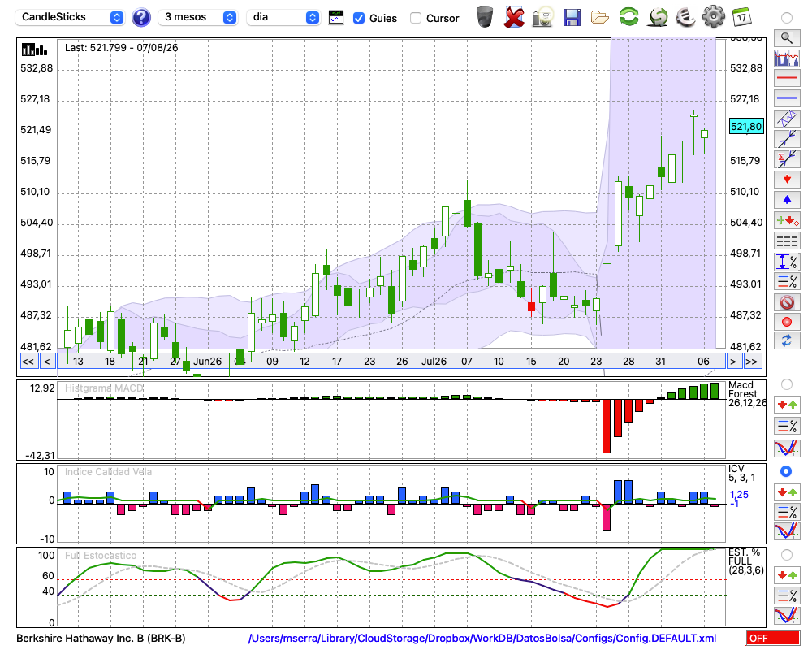Image resolution: width=812 pixels, height=650 pixels.
Task: Expand the 3 mesos period dropdown
Action: pos(197,17)
